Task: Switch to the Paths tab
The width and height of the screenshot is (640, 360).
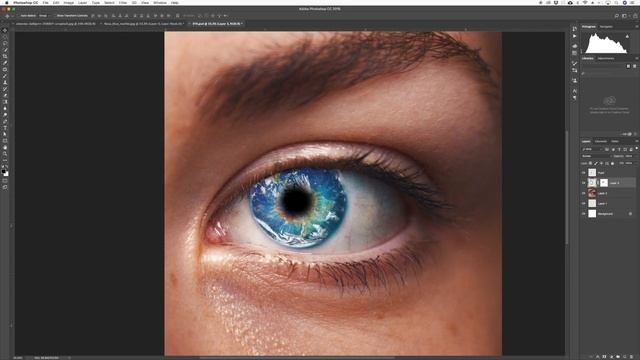Action: (615, 141)
